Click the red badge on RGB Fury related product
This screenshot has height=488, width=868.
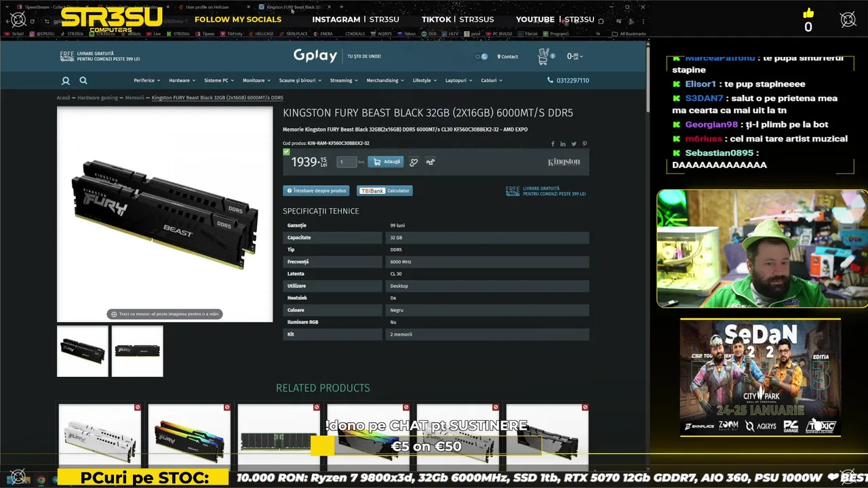pyautogui.click(x=227, y=407)
